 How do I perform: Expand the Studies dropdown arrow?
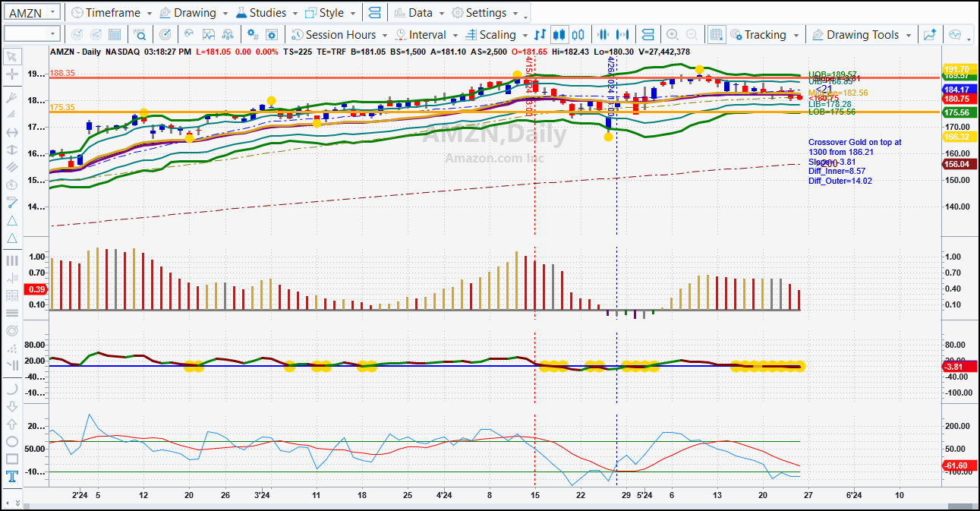click(295, 14)
